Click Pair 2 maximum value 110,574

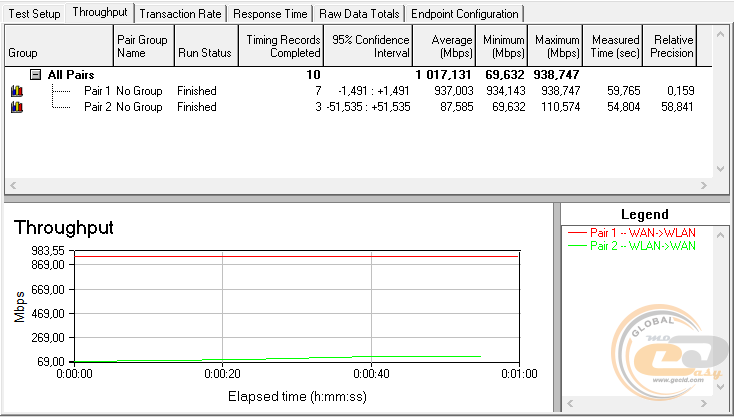coord(560,107)
